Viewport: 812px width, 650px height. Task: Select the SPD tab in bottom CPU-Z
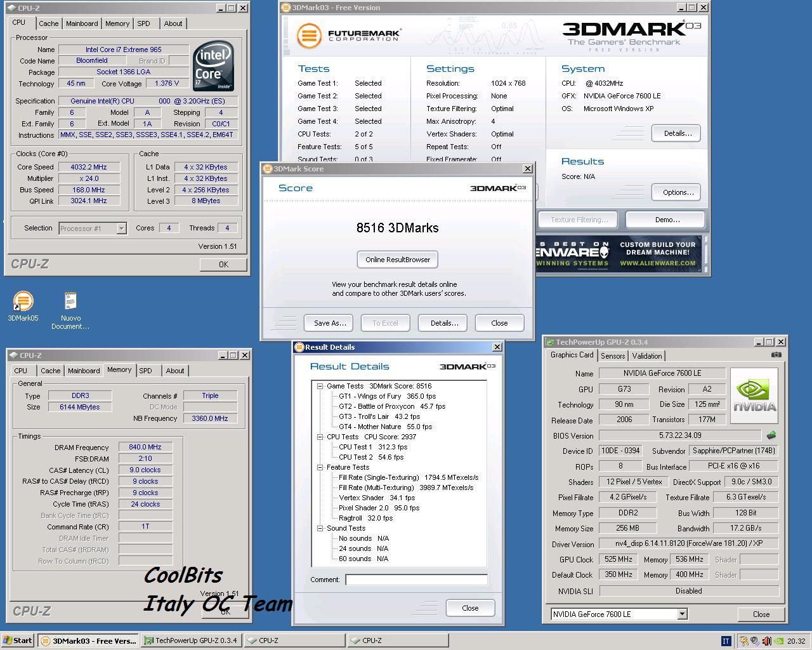[145, 371]
